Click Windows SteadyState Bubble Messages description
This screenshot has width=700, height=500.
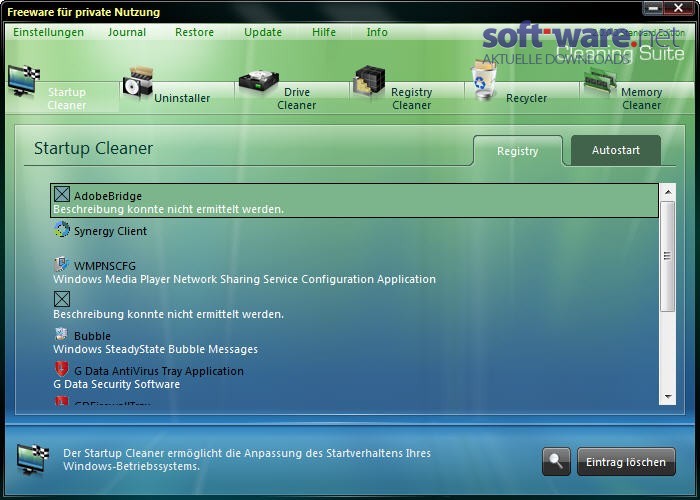pos(155,349)
